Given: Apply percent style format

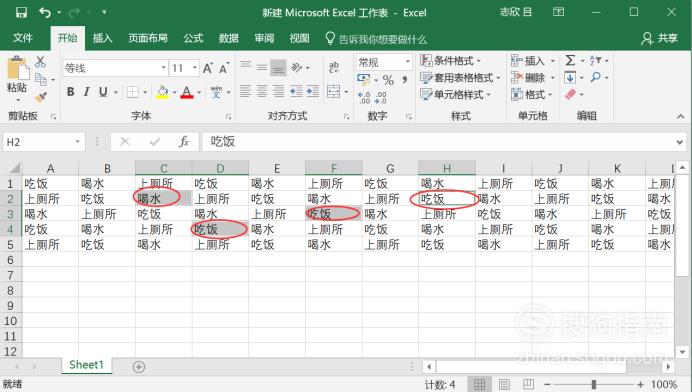Looking at the screenshot, I should 388,80.
